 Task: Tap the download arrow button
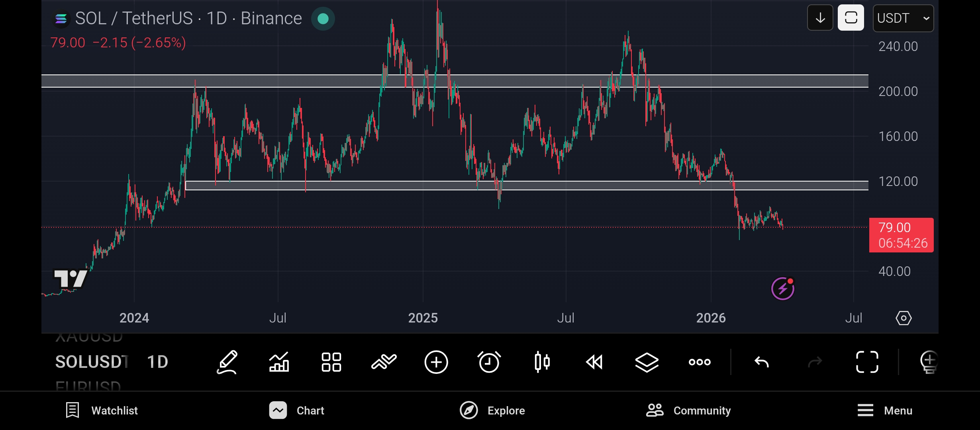tap(820, 18)
